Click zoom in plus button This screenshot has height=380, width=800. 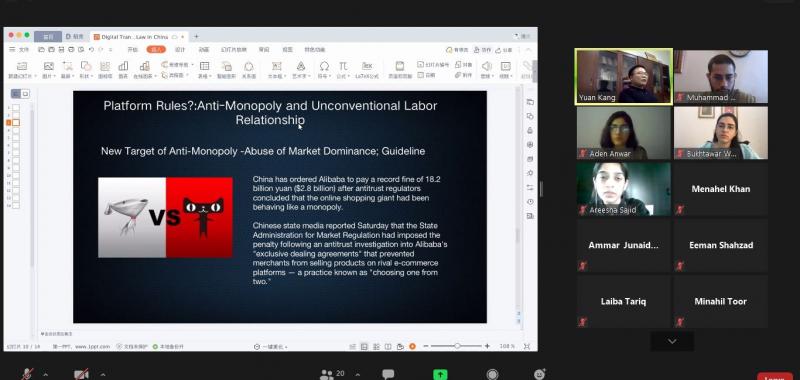(487, 346)
